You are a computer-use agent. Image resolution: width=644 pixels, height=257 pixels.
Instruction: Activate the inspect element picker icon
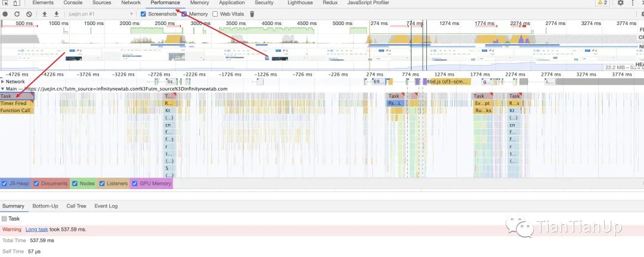(x=6, y=3)
